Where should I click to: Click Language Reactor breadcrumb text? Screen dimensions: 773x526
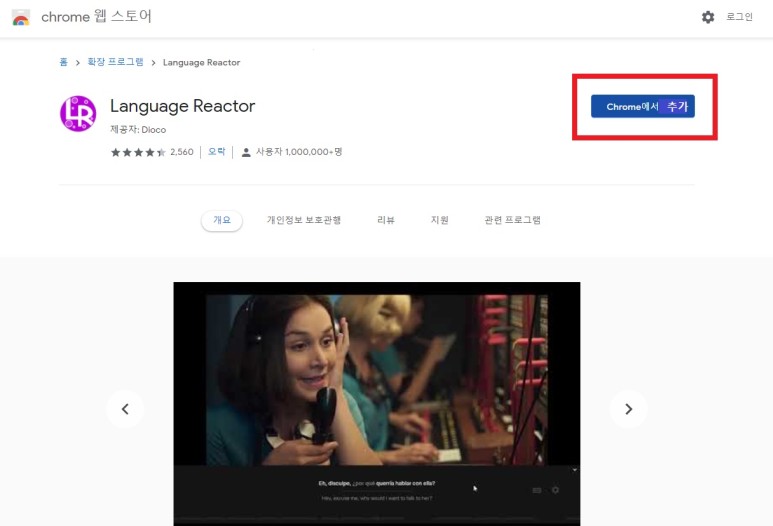[x=201, y=63]
